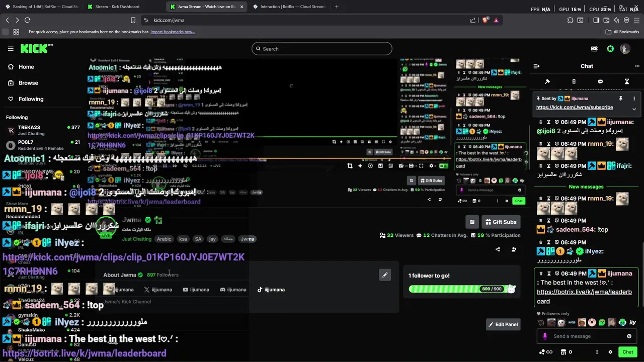The width and height of the screenshot is (644, 362).
Task: Open iijumana's Discord link
Action: (233, 290)
